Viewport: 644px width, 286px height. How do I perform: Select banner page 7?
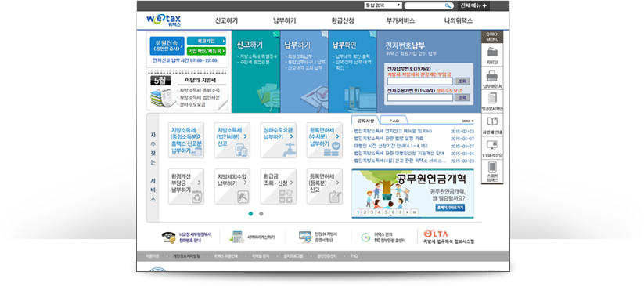coord(400,212)
